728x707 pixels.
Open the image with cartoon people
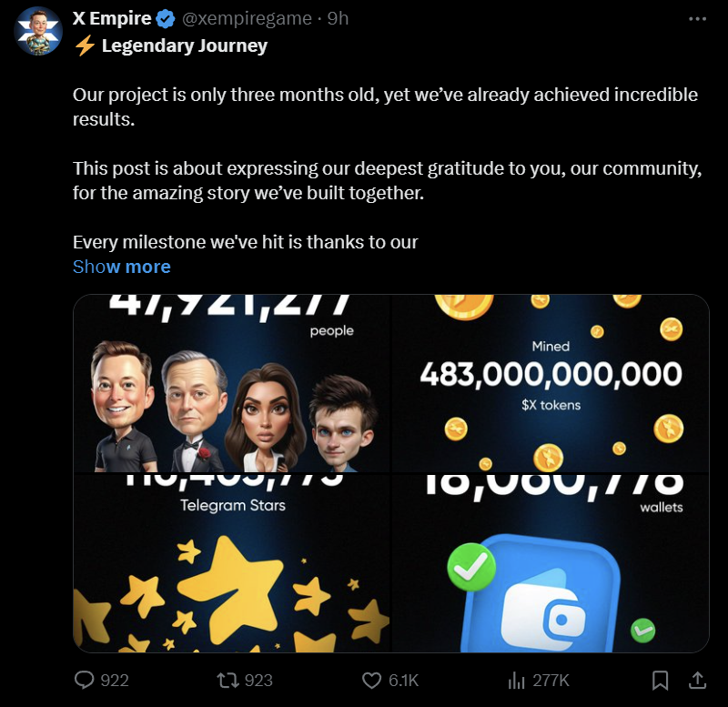(232, 383)
